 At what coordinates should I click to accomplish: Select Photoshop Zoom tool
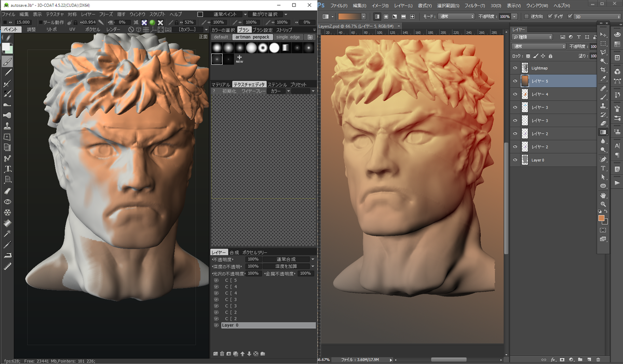(603, 204)
